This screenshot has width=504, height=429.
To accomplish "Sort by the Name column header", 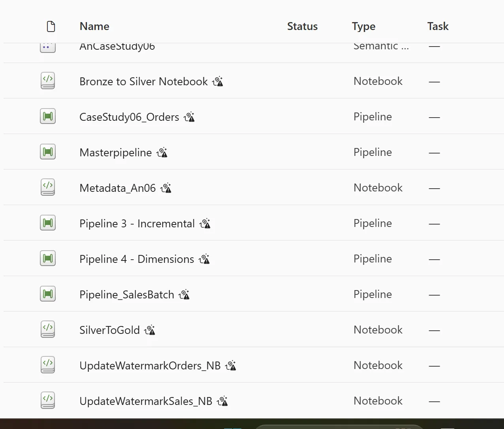I will point(94,26).
